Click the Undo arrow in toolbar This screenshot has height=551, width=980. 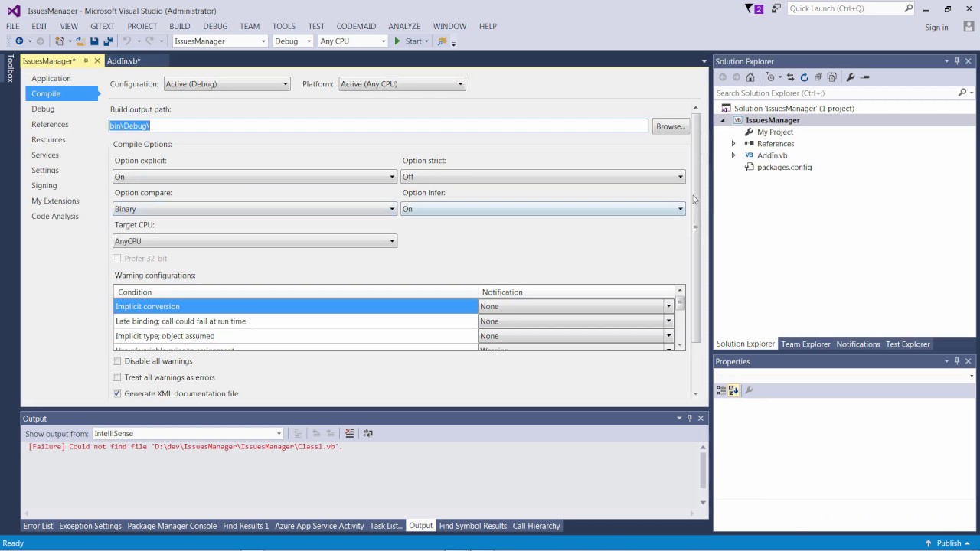point(127,41)
